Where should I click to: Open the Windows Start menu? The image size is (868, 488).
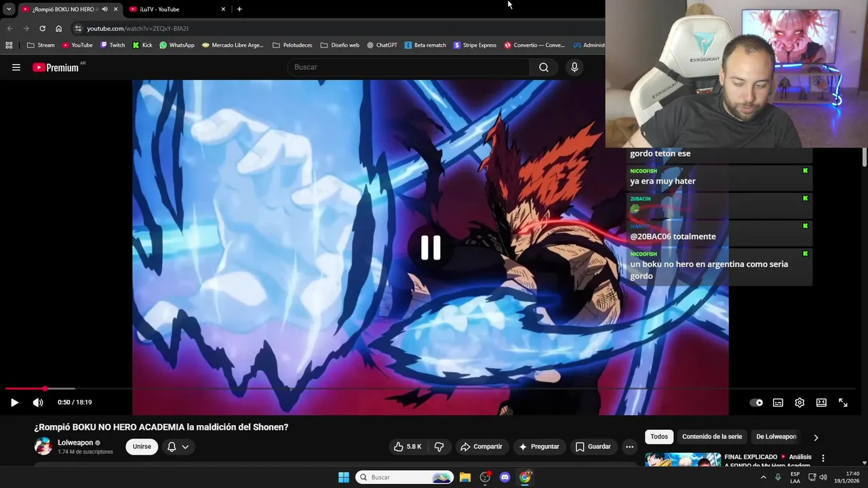click(344, 477)
